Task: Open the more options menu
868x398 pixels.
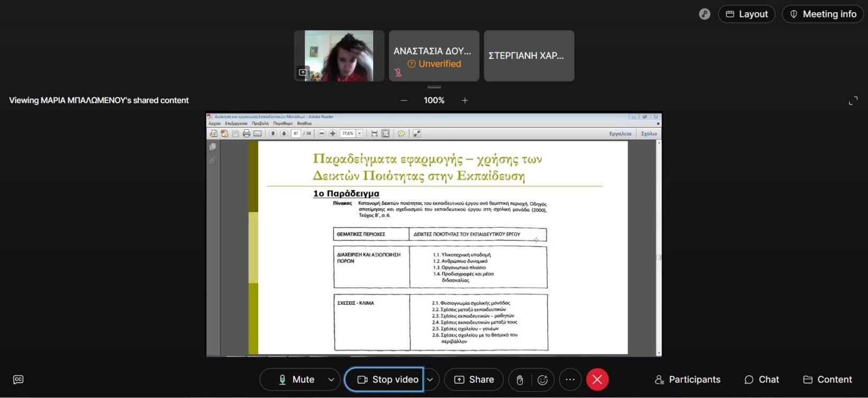Action: tap(570, 379)
